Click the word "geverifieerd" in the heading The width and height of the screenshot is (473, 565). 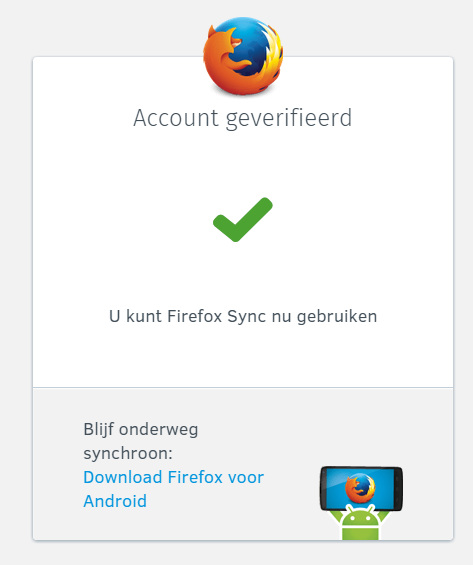click(289, 119)
